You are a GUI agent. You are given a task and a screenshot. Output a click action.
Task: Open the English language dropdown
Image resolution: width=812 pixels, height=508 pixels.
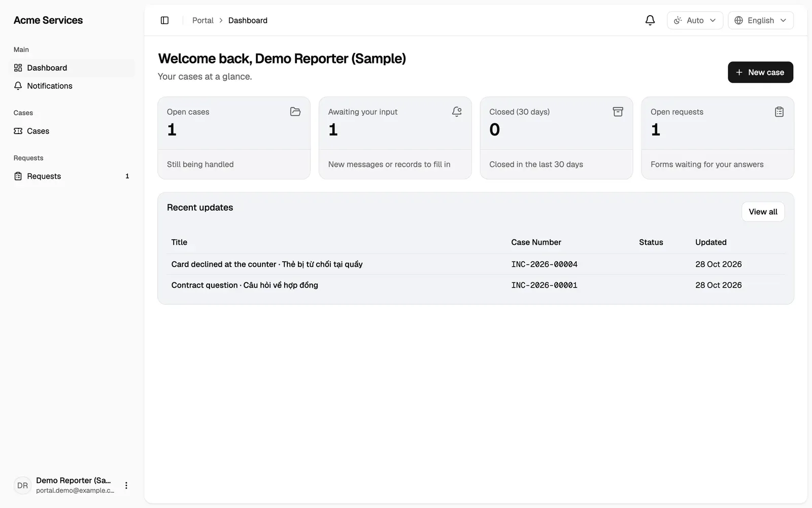761,20
